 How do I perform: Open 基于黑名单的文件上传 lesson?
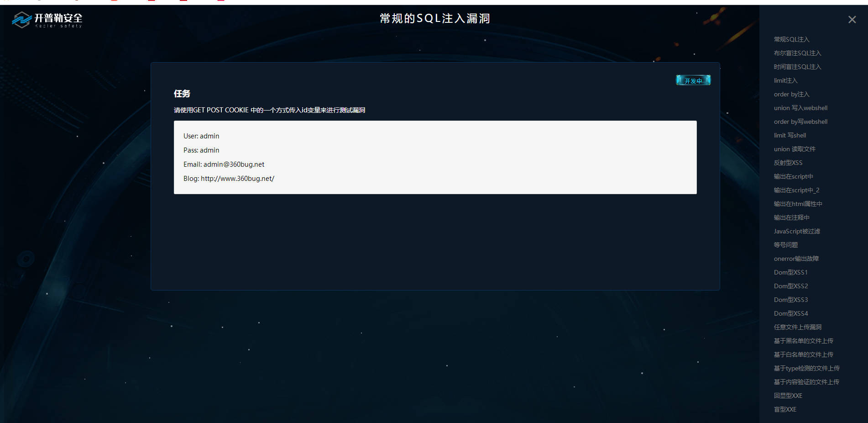point(803,341)
